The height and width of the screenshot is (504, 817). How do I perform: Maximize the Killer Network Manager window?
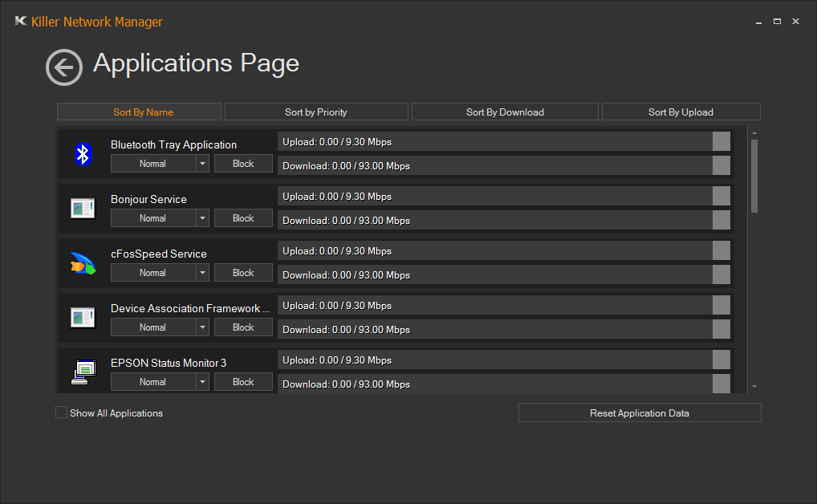coord(777,22)
